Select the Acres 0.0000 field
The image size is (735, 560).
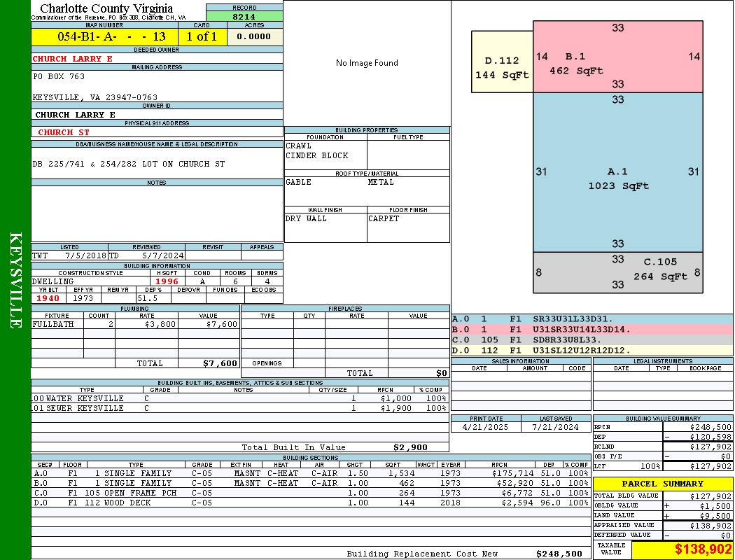coord(254,36)
